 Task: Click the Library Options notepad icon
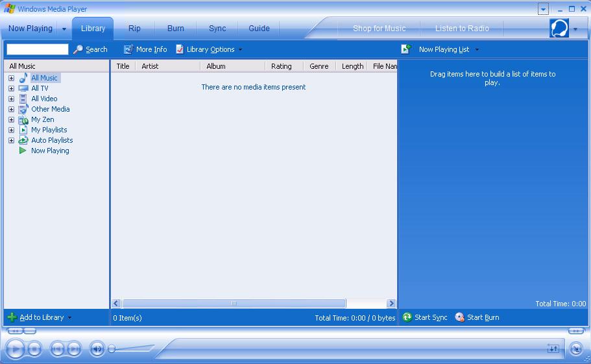(180, 49)
